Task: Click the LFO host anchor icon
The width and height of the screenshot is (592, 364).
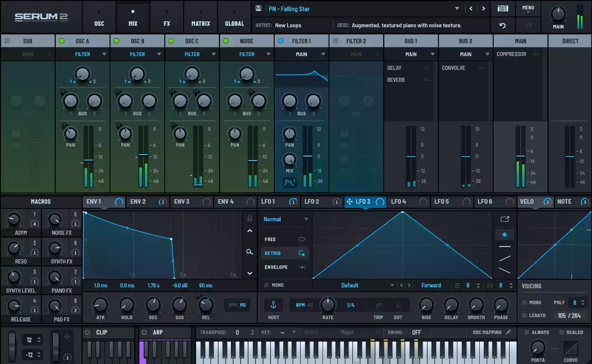Action: coord(274,305)
